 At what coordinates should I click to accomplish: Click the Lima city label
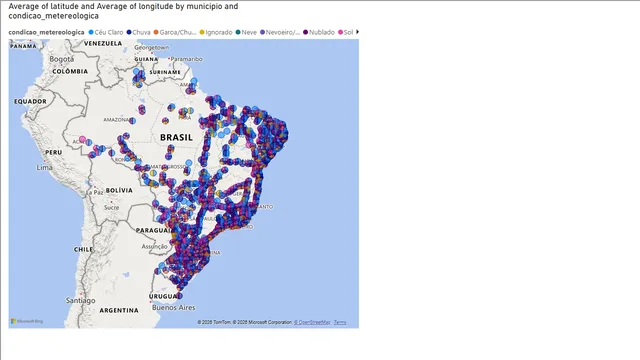point(44,167)
